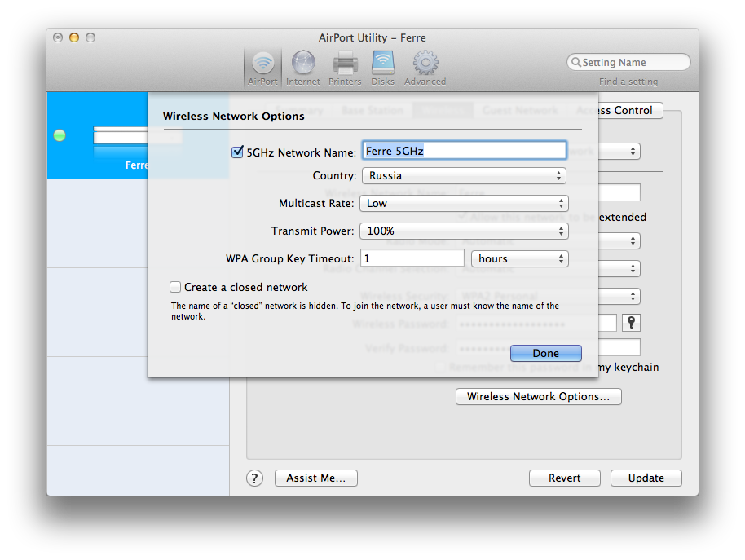Click the Setting Name search field
This screenshot has height=560, width=745.
coord(628,62)
